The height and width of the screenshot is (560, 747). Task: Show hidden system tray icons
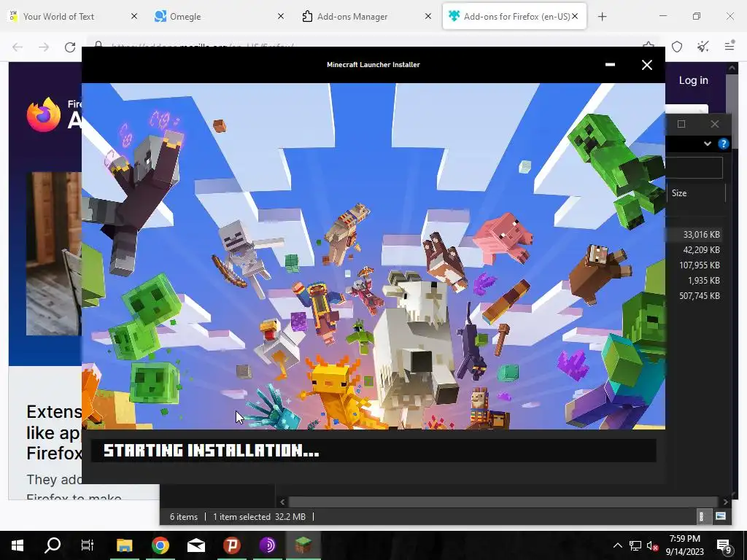(x=617, y=545)
